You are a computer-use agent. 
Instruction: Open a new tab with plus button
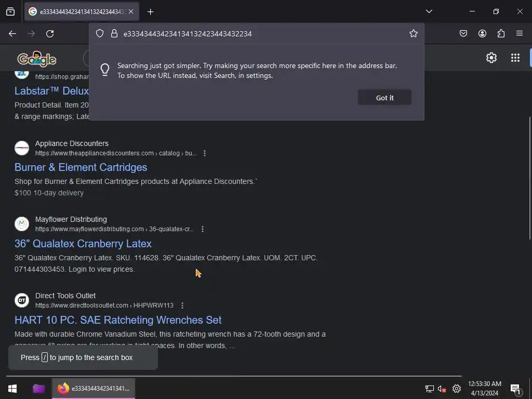click(x=150, y=12)
